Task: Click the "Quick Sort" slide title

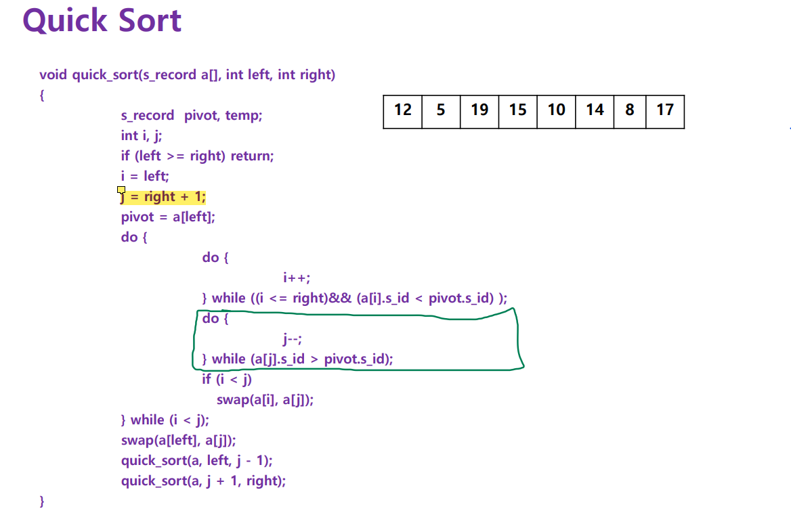Action: point(102,21)
